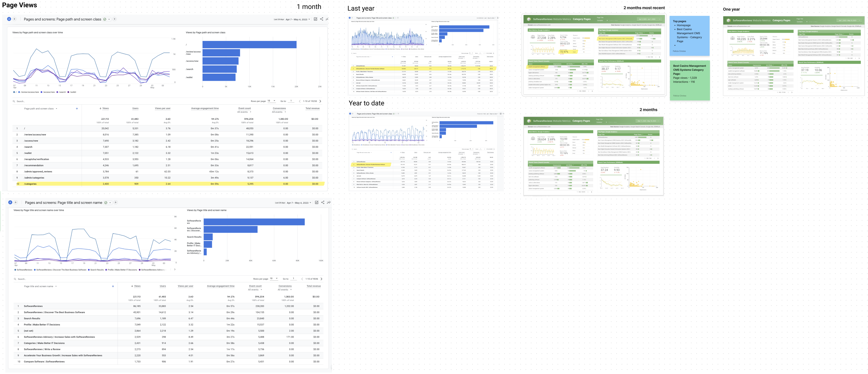868x374 pixels.
Task: Click the blue A comparison chip
Action: tap(9, 19)
